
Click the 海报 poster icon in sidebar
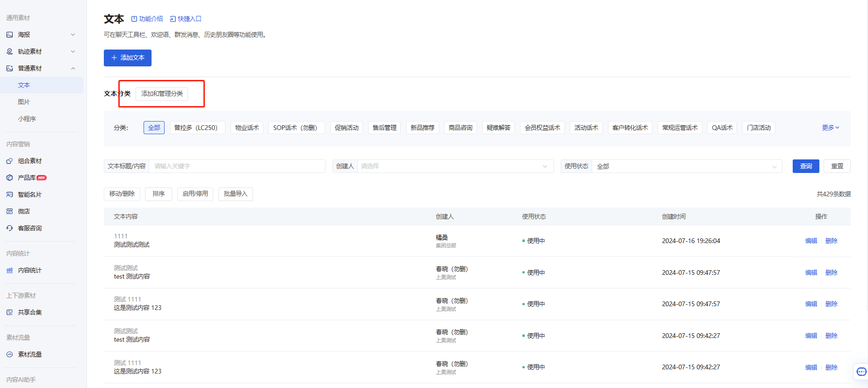(x=9, y=35)
